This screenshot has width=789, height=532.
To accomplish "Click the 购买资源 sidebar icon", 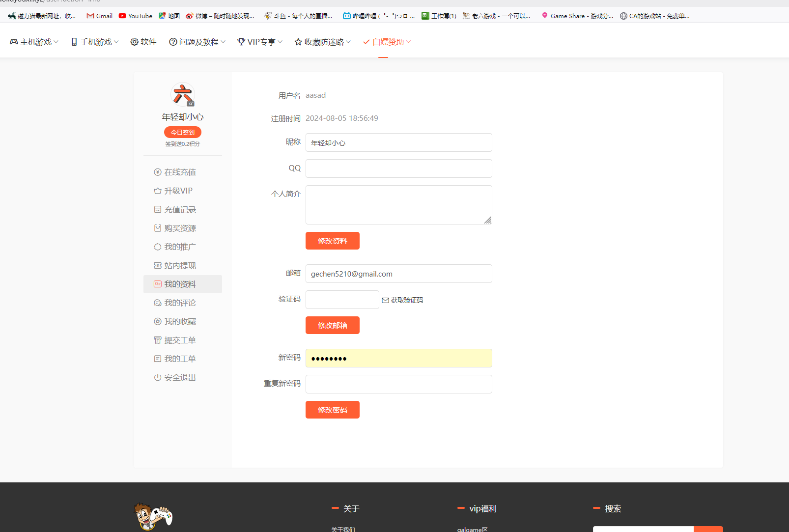I will pyautogui.click(x=158, y=228).
